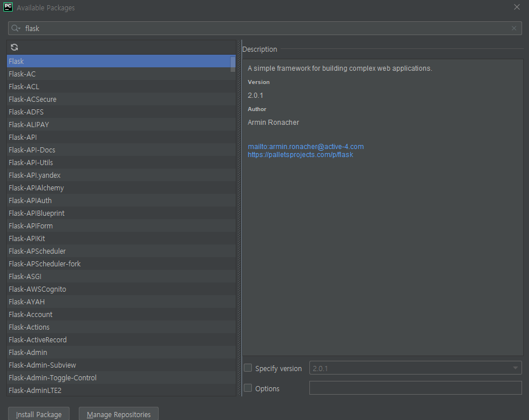Click the framework description sentence
The height and width of the screenshot is (420, 529).
pyautogui.click(x=340, y=68)
